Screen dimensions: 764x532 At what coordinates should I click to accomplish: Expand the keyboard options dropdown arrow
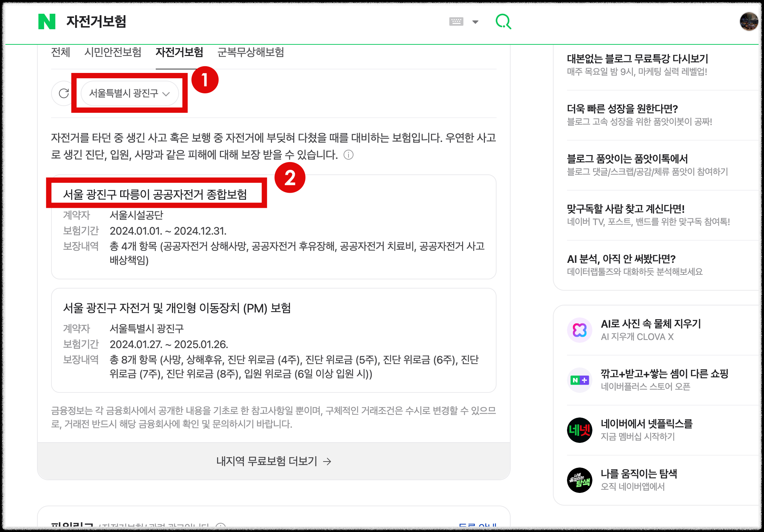475,22
